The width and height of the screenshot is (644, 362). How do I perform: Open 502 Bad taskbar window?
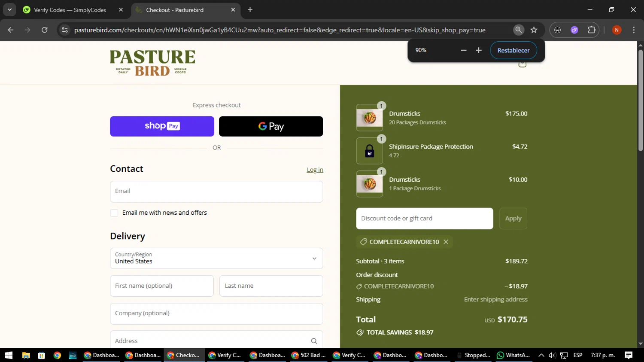(309, 355)
